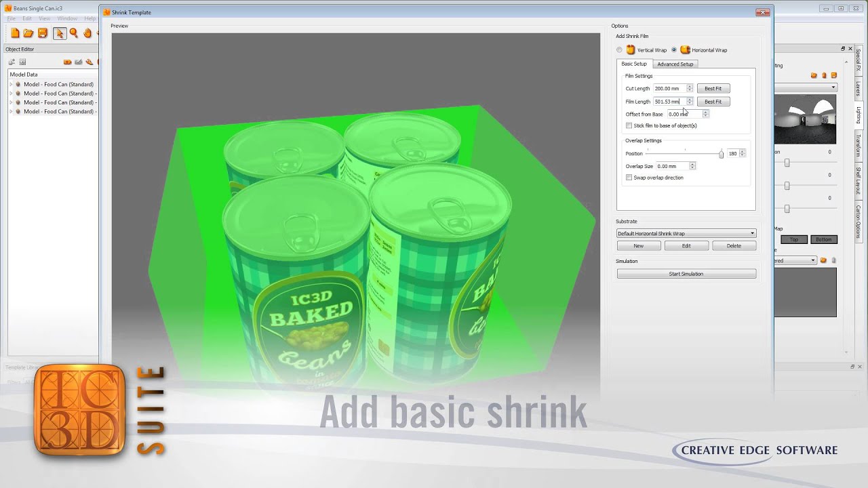
Task: Click the overlap Position slider handle
Action: tap(722, 155)
